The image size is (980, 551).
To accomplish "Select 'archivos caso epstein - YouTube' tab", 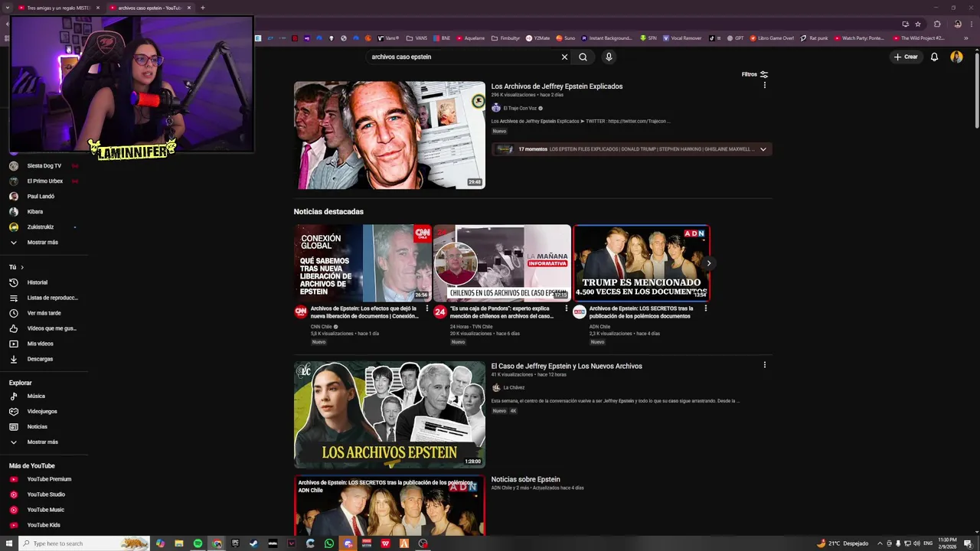I will tap(149, 8).
